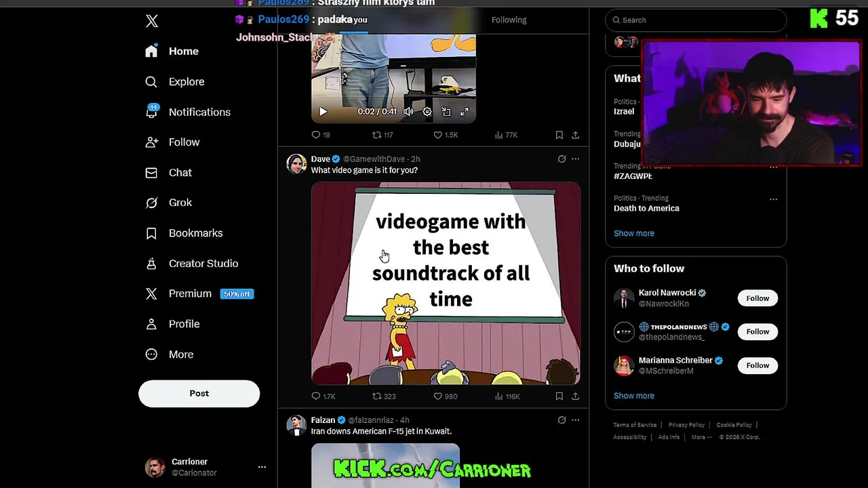The width and height of the screenshot is (868, 488).
Task: Bookmark the video post
Action: pos(559,135)
